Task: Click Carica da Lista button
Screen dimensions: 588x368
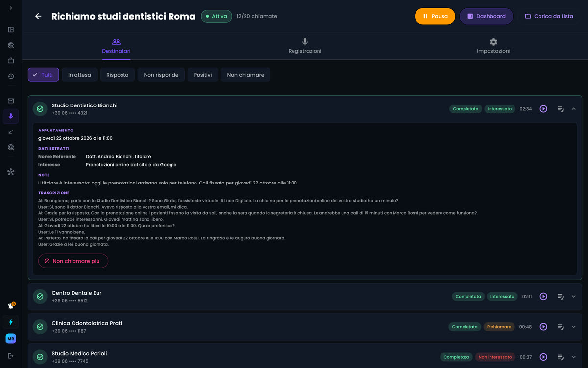Action: 549,16
